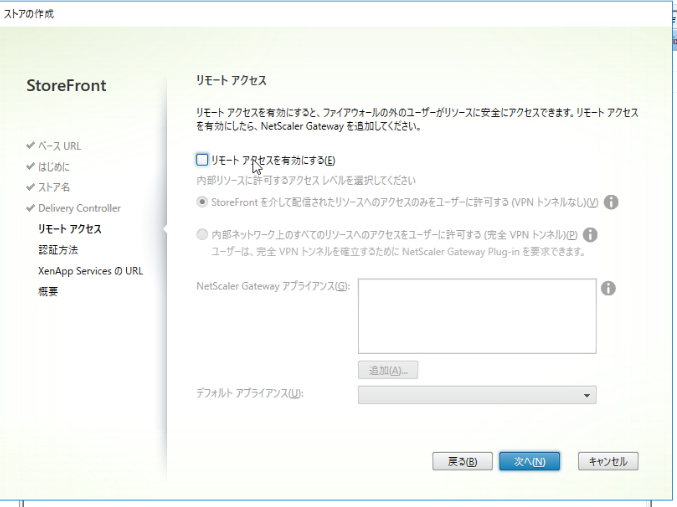Click the 追加(A)... button

pyautogui.click(x=388, y=370)
